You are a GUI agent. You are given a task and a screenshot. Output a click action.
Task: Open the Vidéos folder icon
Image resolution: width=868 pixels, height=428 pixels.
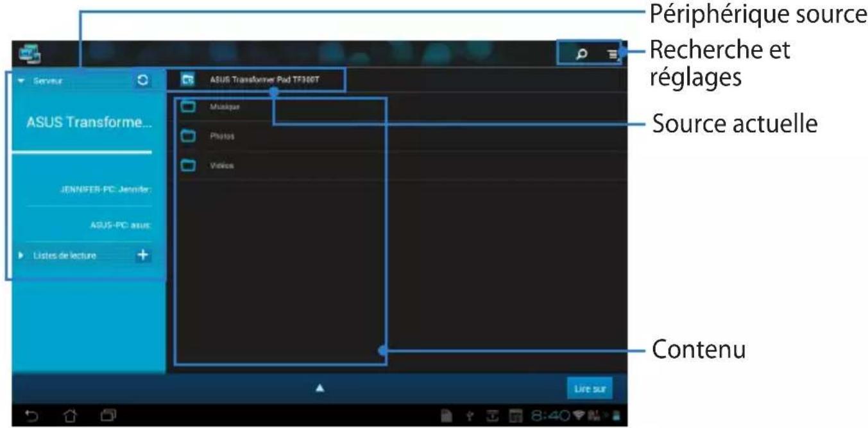(188, 166)
